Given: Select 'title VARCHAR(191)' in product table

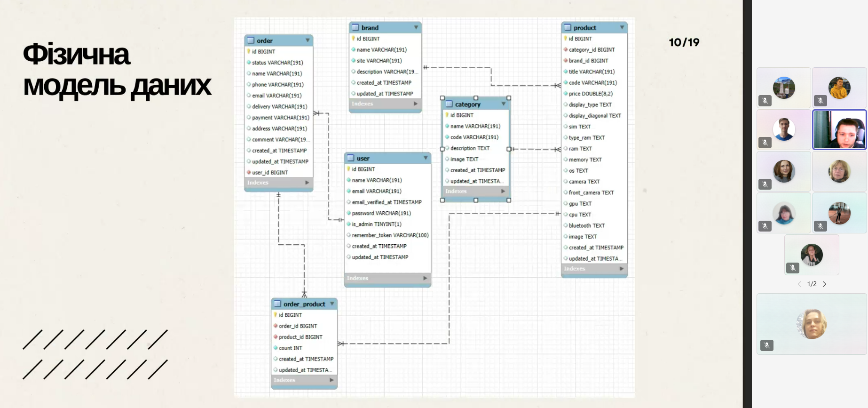Looking at the screenshot, I should point(592,72).
